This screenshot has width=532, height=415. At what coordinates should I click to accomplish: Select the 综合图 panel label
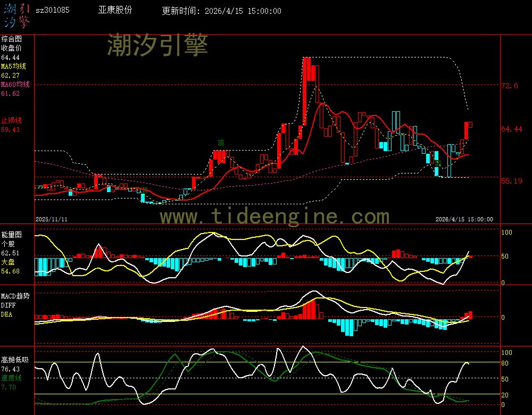tap(11, 39)
